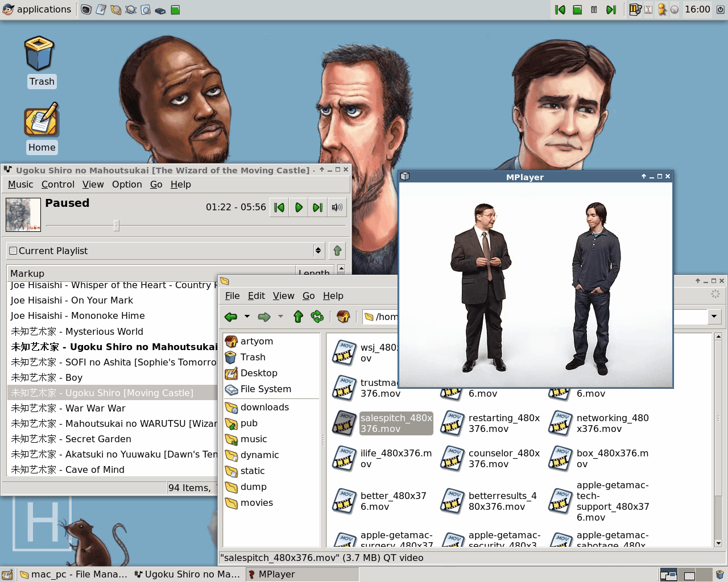This screenshot has height=582, width=728.
Task: Open the file manager's View menu
Action: click(283, 296)
